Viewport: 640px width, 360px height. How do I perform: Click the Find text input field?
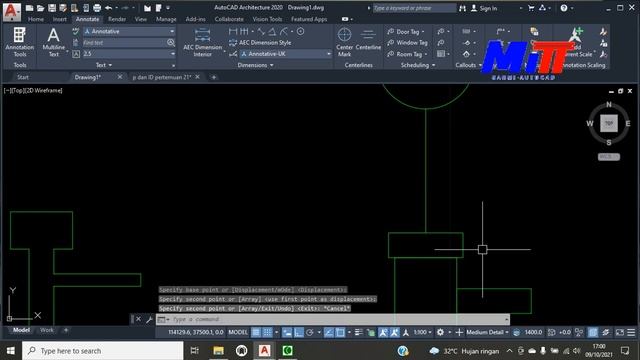click(124, 42)
